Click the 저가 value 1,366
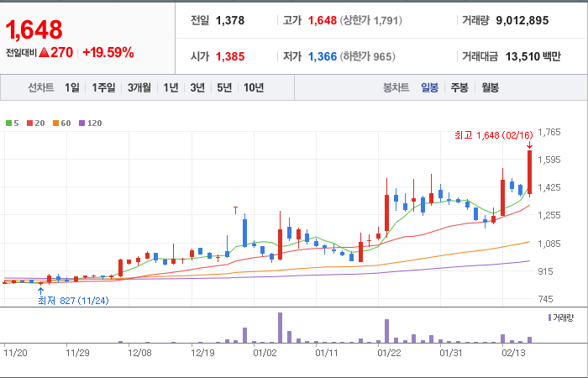 coord(322,56)
